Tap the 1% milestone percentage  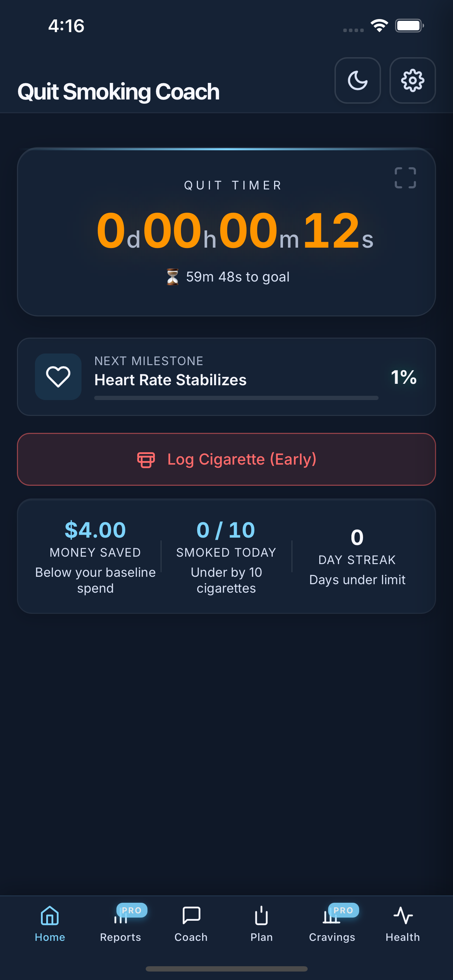pyautogui.click(x=404, y=377)
